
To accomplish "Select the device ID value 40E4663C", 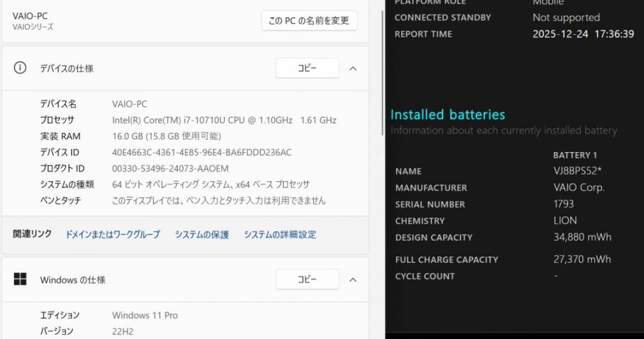I will 202,153.
